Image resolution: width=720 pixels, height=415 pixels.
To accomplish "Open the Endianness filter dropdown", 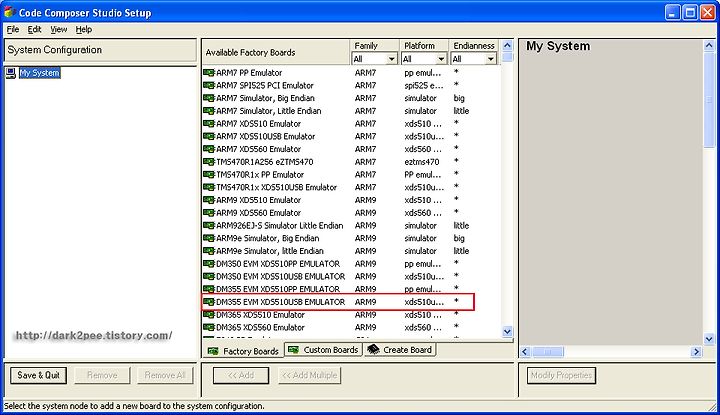I will point(491,59).
